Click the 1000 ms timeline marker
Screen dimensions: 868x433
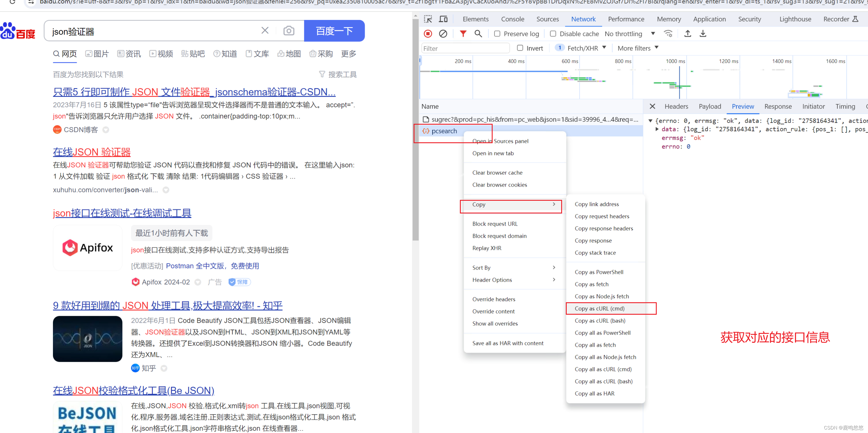pyautogui.click(x=676, y=61)
